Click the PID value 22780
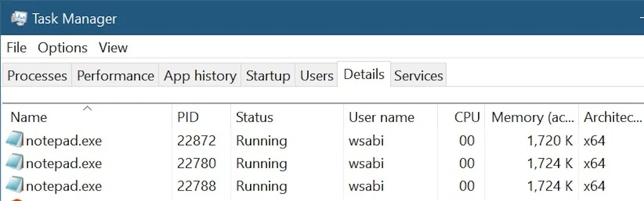 pyautogui.click(x=197, y=163)
